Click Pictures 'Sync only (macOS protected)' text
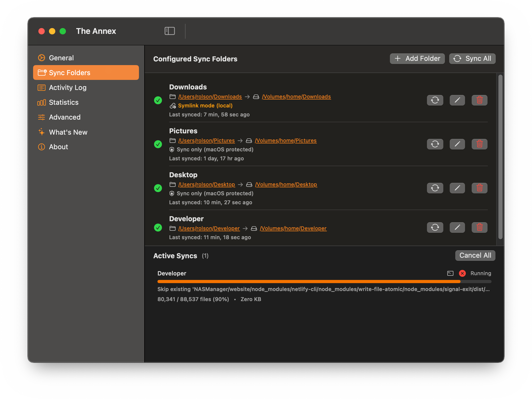This screenshot has height=399, width=532. [215, 149]
